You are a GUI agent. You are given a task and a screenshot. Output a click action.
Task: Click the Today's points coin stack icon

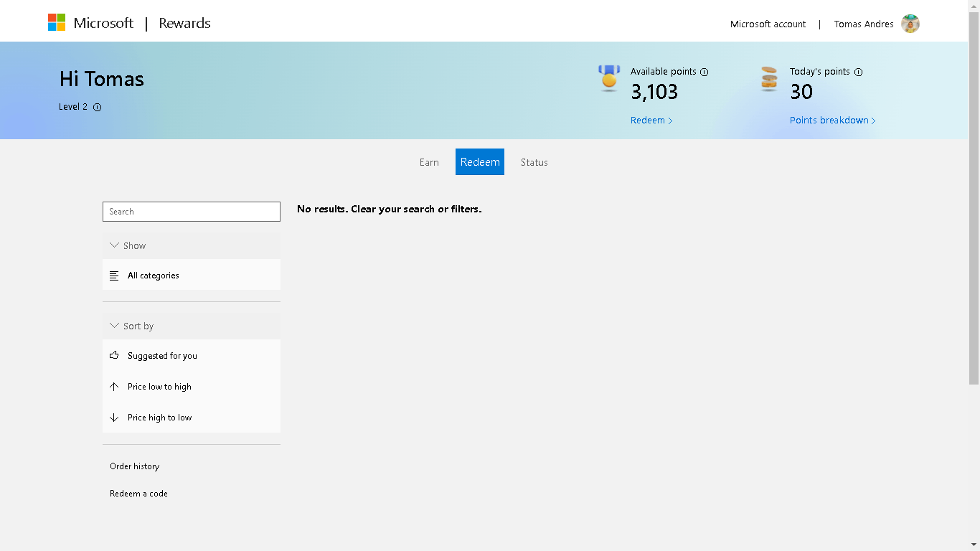(x=769, y=78)
